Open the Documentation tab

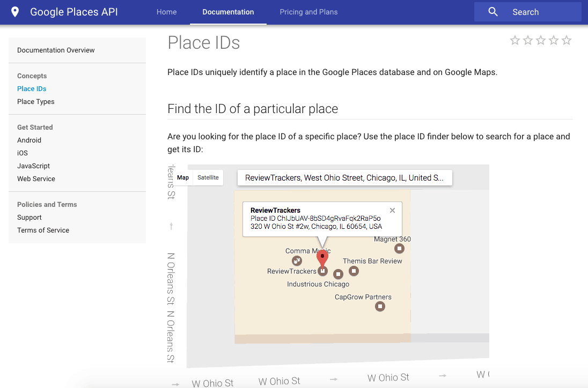pos(228,12)
